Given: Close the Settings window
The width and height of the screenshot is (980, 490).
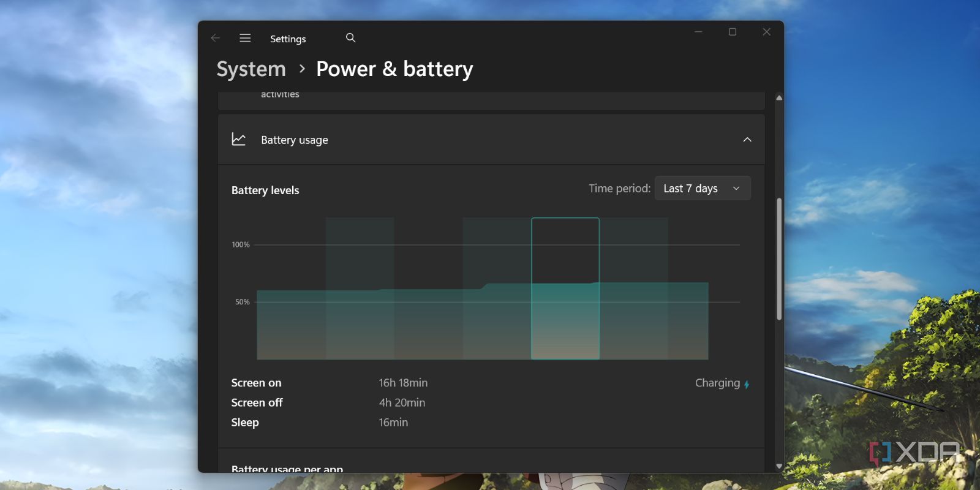Looking at the screenshot, I should click(766, 32).
